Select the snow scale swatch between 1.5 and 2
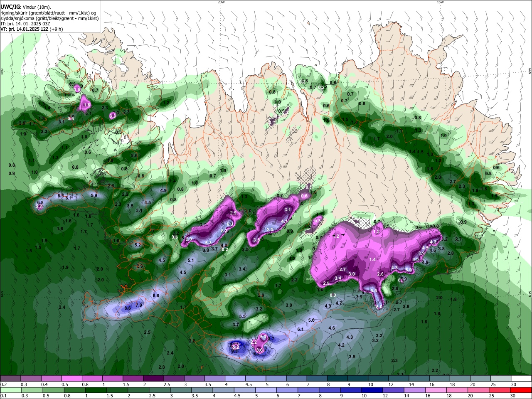This screenshot has height=399, width=532. point(133,378)
